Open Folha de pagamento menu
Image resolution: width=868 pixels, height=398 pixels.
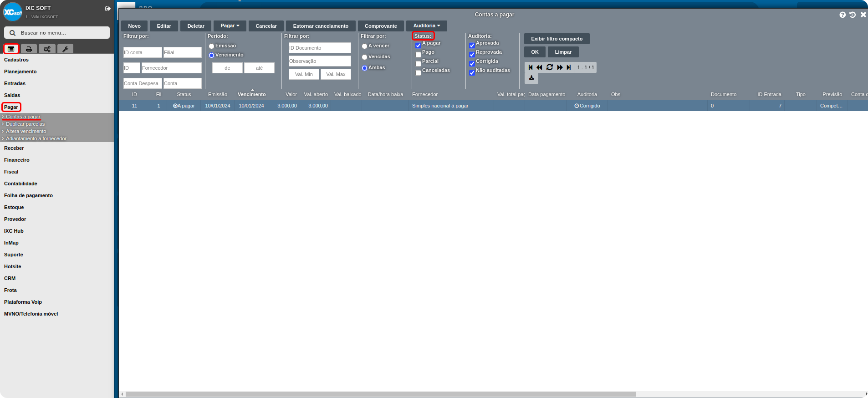click(x=28, y=195)
